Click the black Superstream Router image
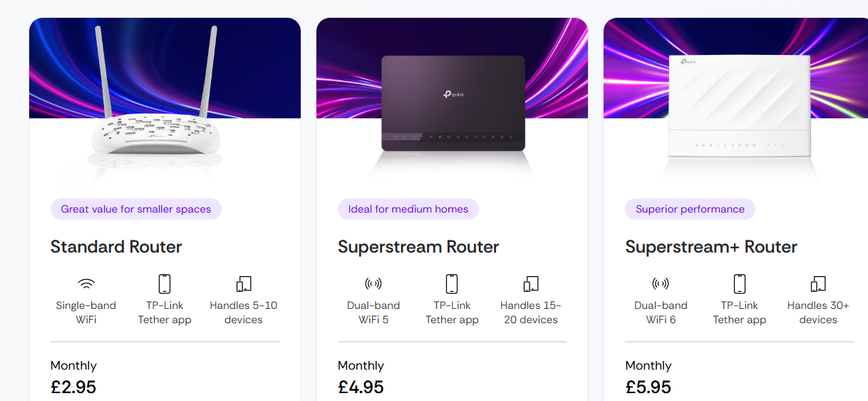Image resolution: width=868 pixels, height=401 pixels. coord(453,103)
